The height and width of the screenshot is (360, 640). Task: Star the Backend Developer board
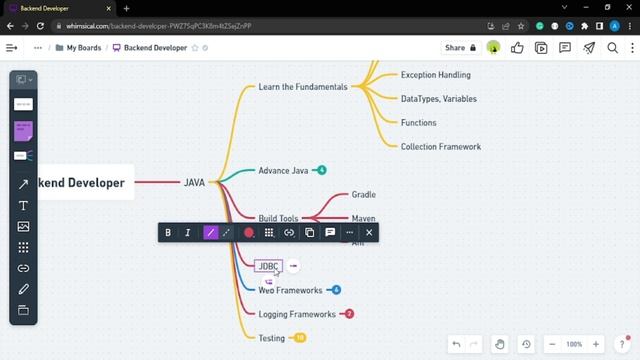195,48
